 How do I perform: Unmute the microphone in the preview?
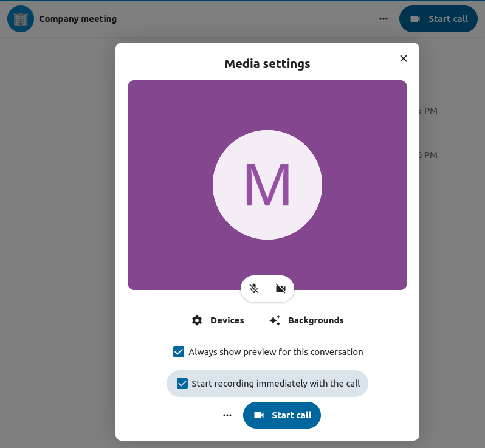(255, 289)
